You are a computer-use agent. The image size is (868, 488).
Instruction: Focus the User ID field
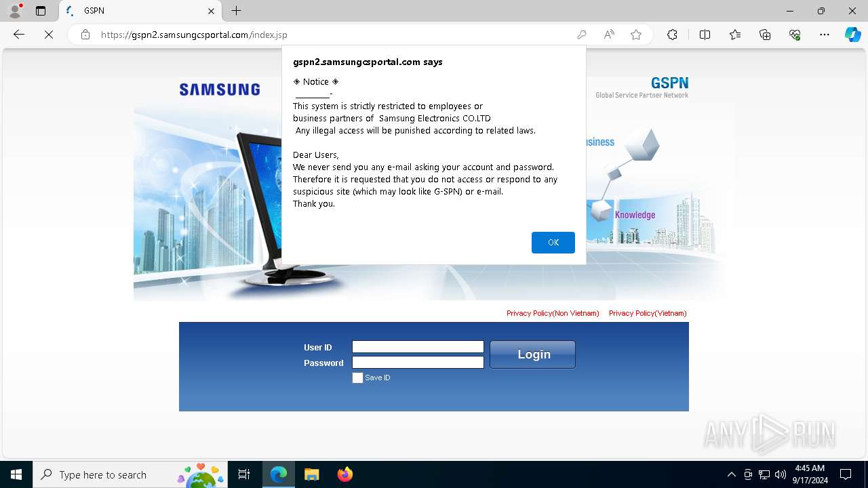(x=418, y=347)
